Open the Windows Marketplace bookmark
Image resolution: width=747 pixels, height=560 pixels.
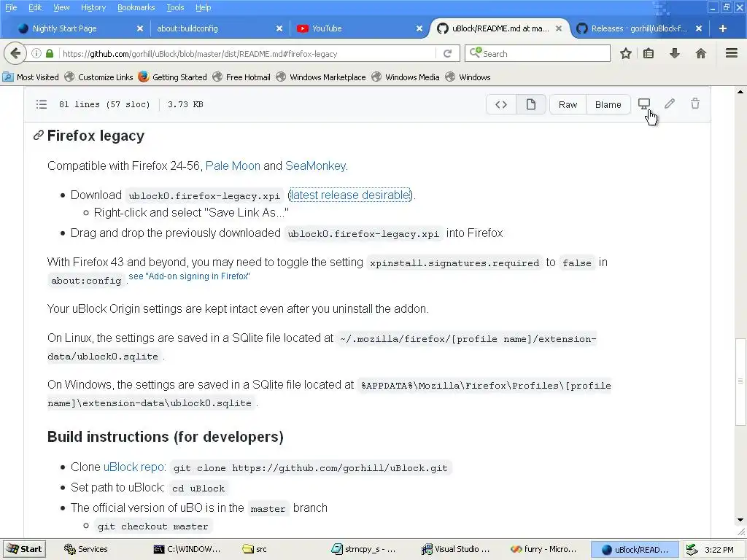coord(321,77)
